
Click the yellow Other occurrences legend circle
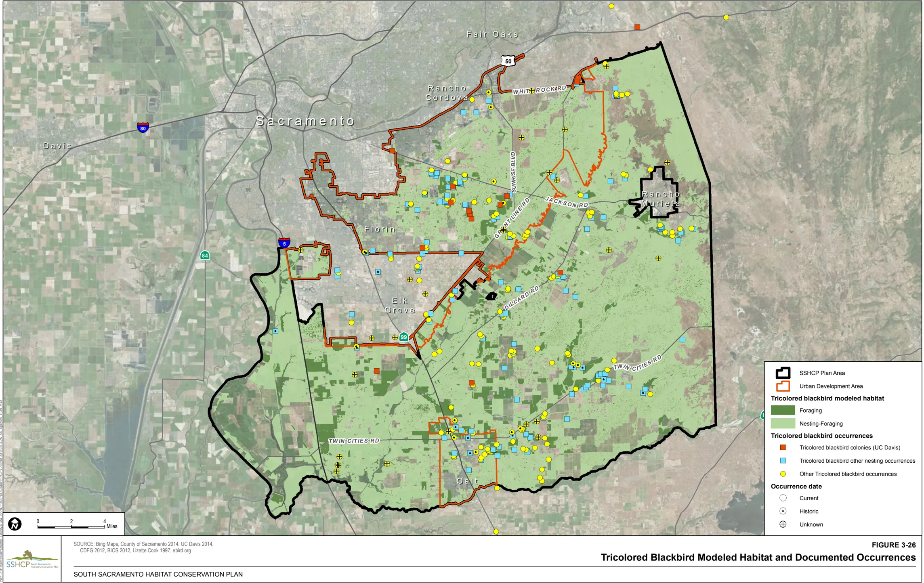[783, 474]
